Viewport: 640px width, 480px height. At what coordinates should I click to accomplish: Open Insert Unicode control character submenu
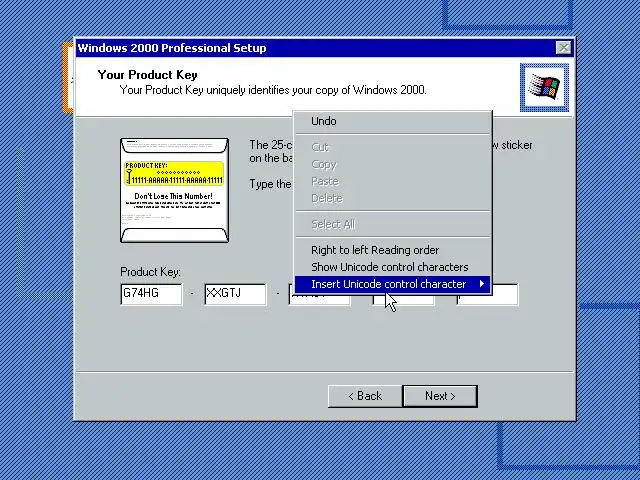(393, 284)
